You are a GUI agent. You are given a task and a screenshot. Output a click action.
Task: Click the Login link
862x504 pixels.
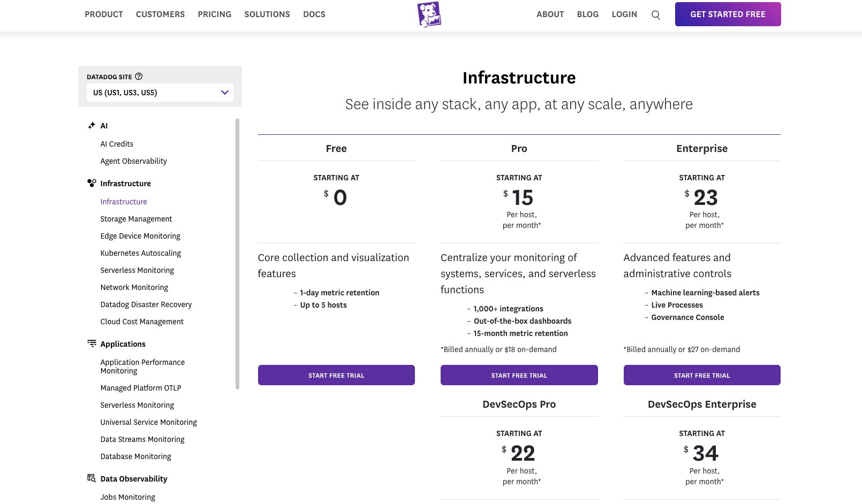(x=624, y=14)
